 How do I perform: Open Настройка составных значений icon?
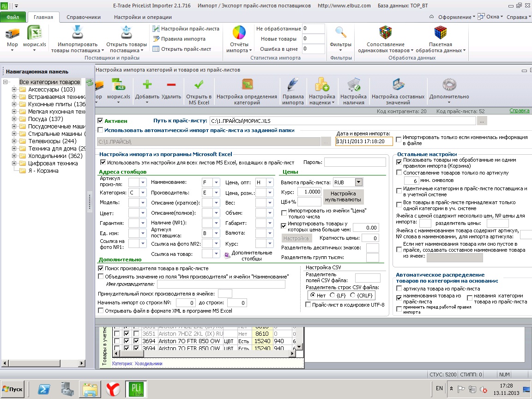[398, 85]
